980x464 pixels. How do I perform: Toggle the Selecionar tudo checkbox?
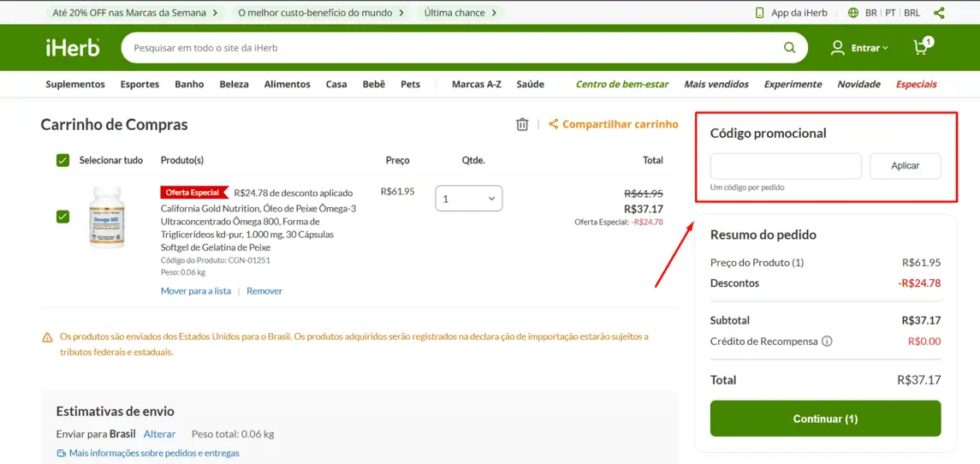[x=62, y=160]
